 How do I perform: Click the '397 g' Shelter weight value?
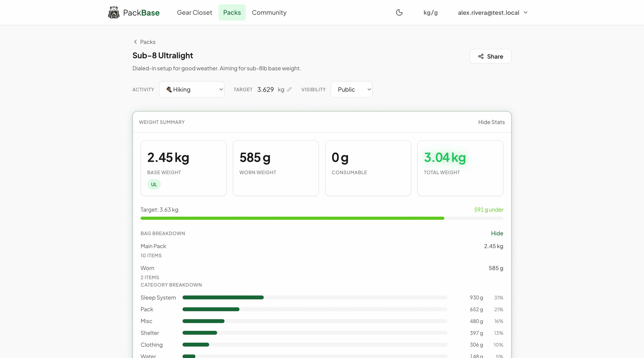tap(476, 333)
